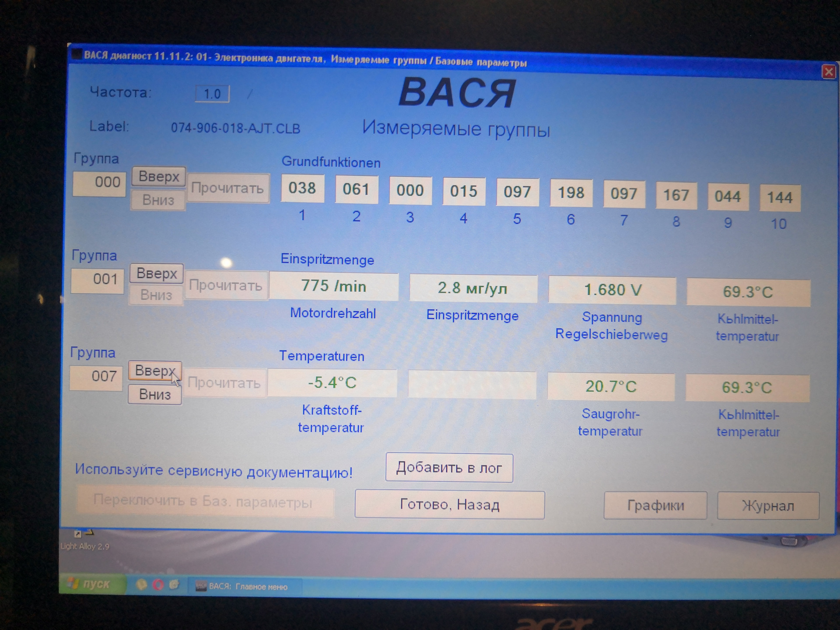Click the Добавить в лог button
The width and height of the screenshot is (840, 630).
click(x=449, y=468)
